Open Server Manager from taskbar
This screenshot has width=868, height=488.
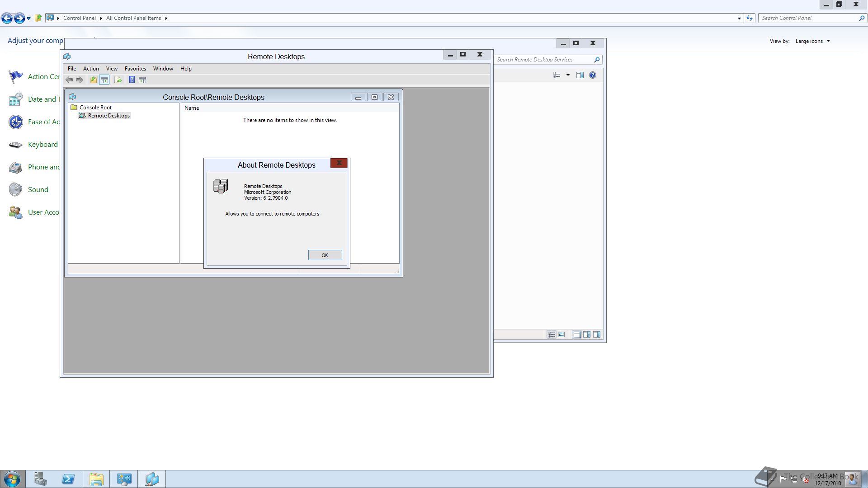coord(40,479)
